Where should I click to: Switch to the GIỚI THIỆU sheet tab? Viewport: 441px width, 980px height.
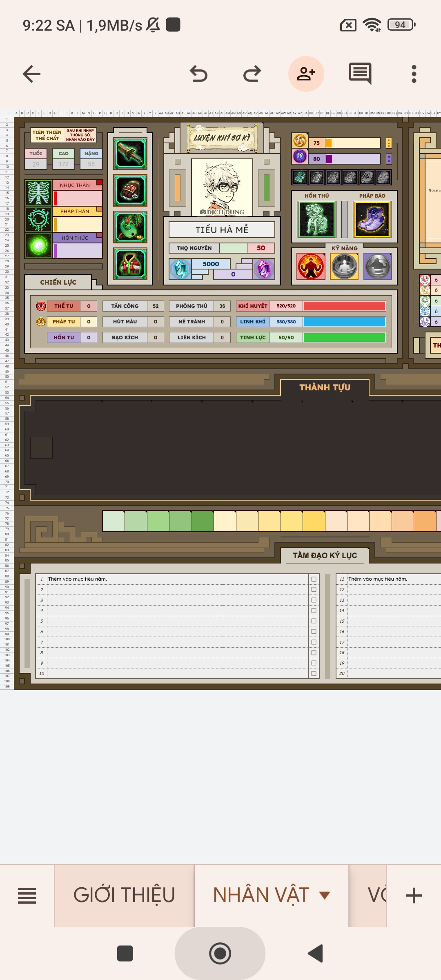click(124, 895)
